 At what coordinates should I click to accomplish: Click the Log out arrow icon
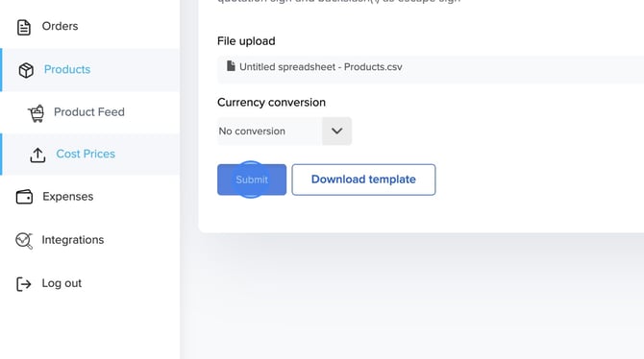point(23,284)
